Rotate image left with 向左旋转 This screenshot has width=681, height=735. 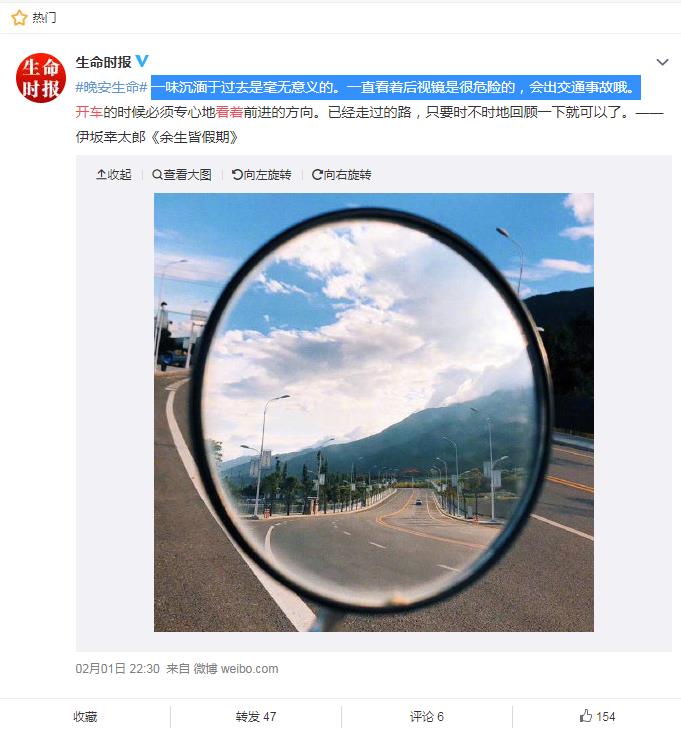coord(262,175)
